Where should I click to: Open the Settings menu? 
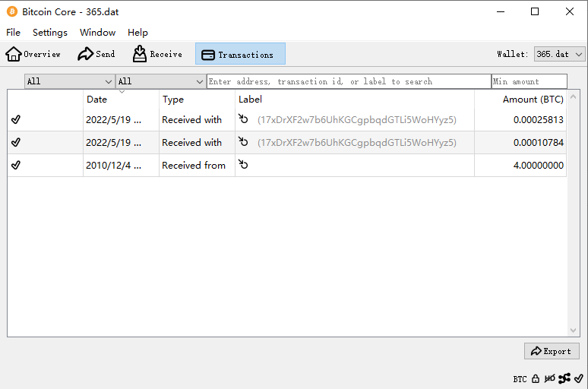pyautogui.click(x=50, y=33)
